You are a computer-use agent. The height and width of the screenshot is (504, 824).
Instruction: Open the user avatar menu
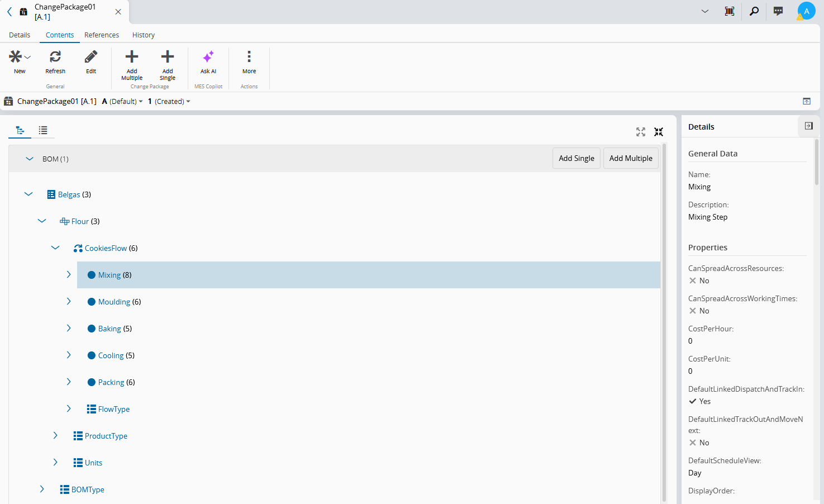pyautogui.click(x=806, y=11)
